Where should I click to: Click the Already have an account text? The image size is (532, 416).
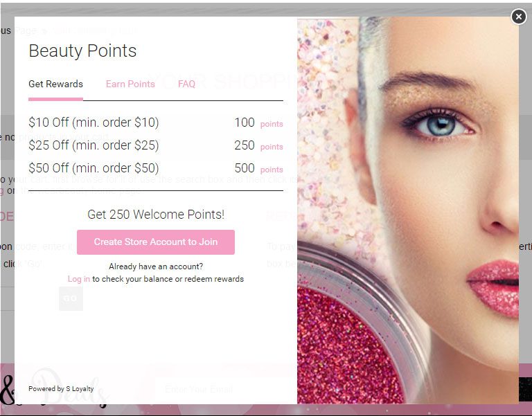[x=156, y=266]
